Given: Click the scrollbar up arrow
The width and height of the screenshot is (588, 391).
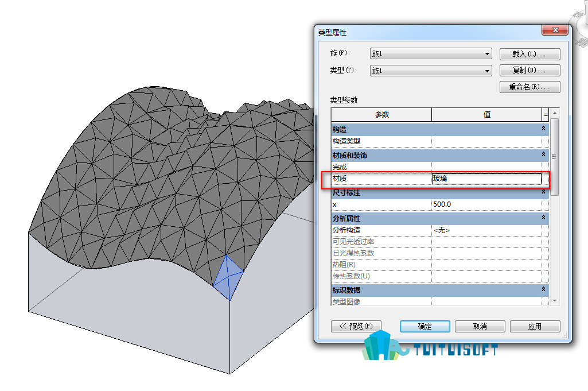Looking at the screenshot, I should [555, 113].
